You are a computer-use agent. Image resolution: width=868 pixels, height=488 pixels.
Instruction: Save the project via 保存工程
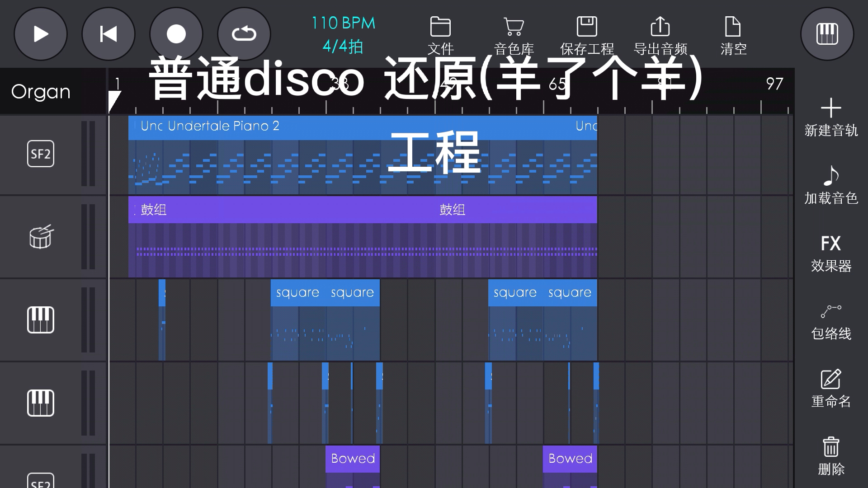[x=587, y=36]
